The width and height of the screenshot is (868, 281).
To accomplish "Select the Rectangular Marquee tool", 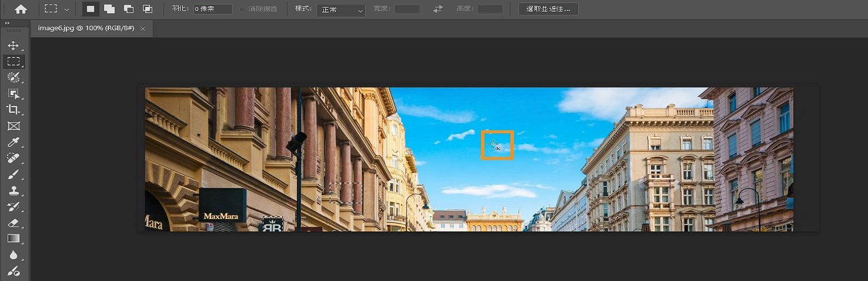I will click(x=13, y=61).
